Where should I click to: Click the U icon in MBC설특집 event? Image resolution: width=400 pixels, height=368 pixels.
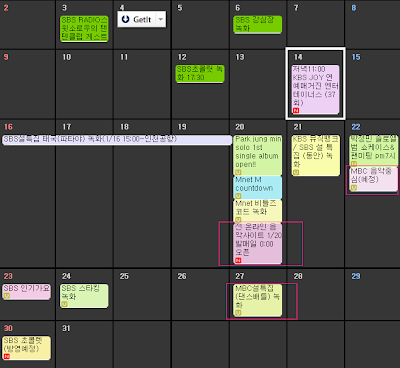coord(238,313)
